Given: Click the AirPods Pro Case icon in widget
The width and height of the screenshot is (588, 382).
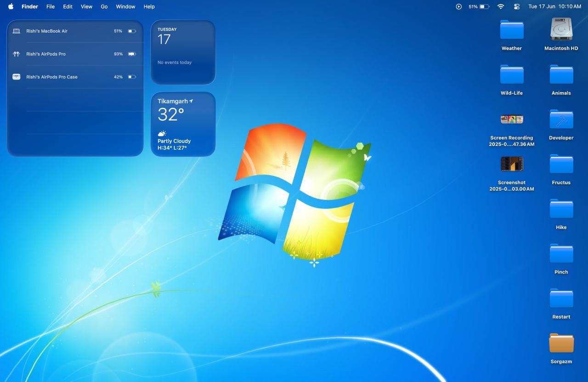Looking at the screenshot, I should (x=16, y=77).
